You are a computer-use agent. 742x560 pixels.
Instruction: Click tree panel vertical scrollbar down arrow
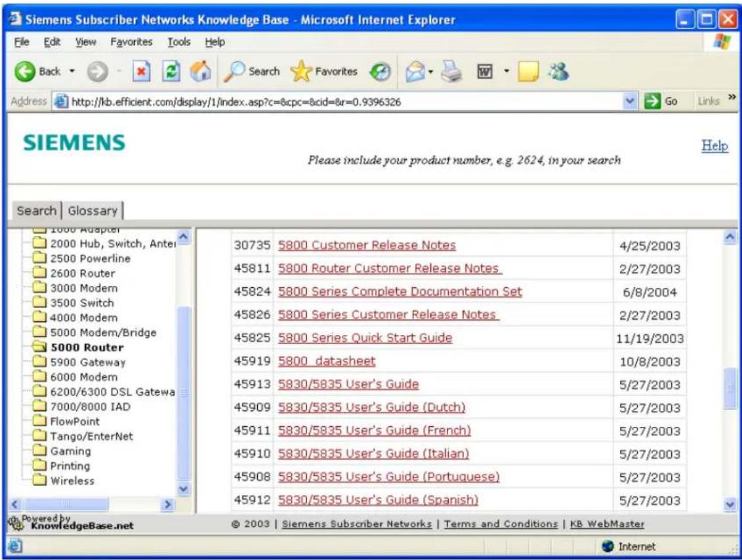pyautogui.click(x=184, y=489)
